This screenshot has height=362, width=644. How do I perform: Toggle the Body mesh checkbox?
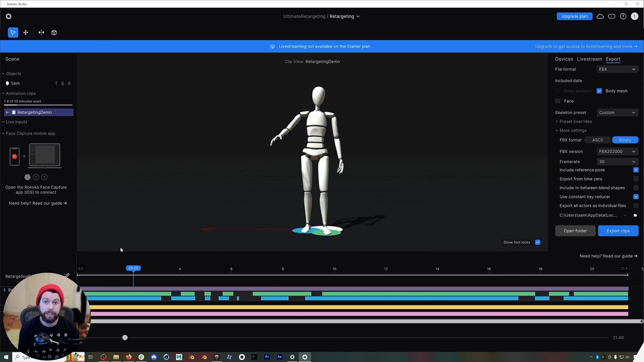(599, 91)
